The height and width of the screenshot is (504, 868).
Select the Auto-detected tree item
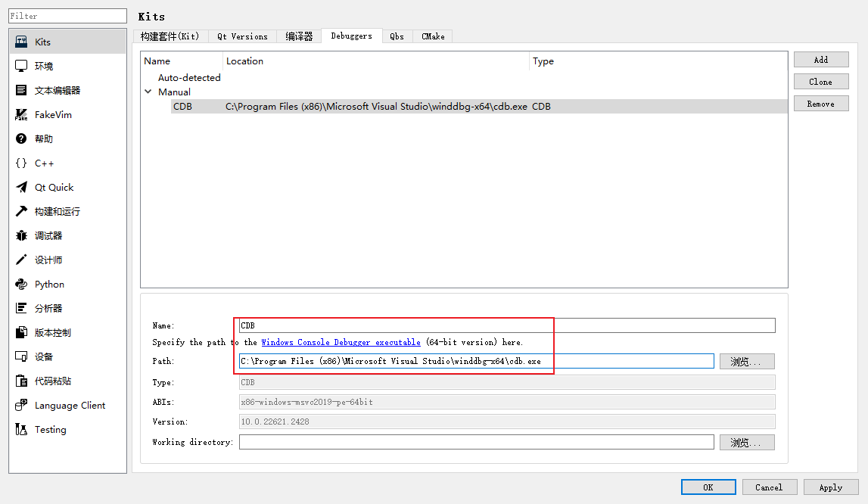coord(188,77)
